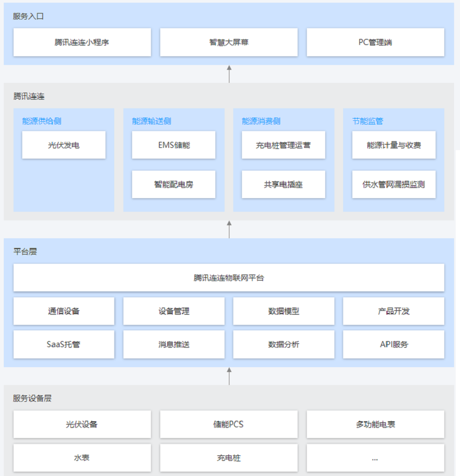Select the 能源输送侧 blue heading
Screen dimensions: 460x476
click(x=152, y=121)
